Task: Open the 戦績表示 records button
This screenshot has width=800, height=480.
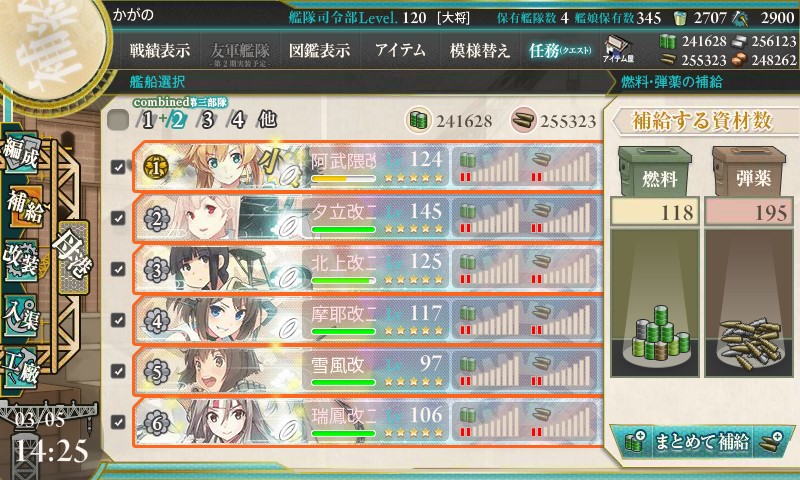Action: (x=159, y=50)
